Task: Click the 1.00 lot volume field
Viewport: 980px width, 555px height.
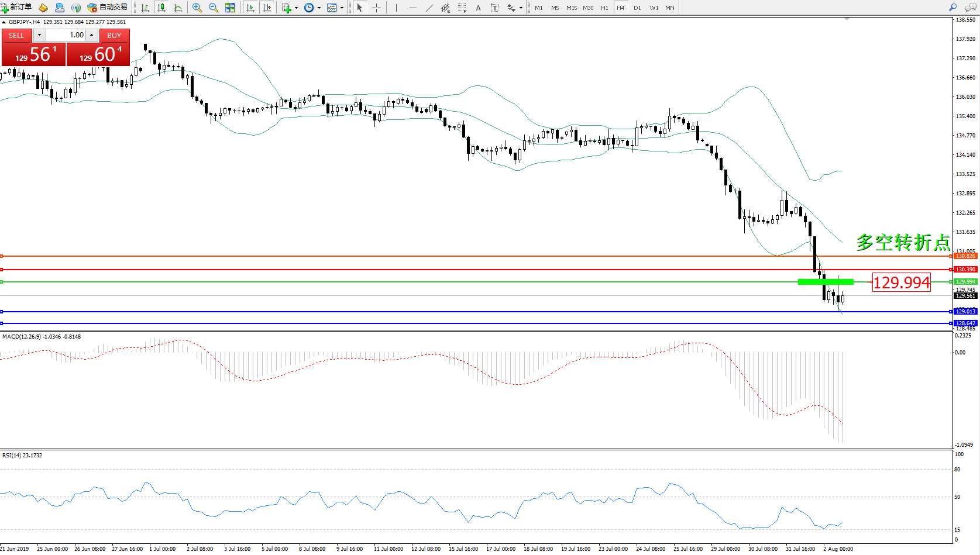Action: (x=66, y=35)
